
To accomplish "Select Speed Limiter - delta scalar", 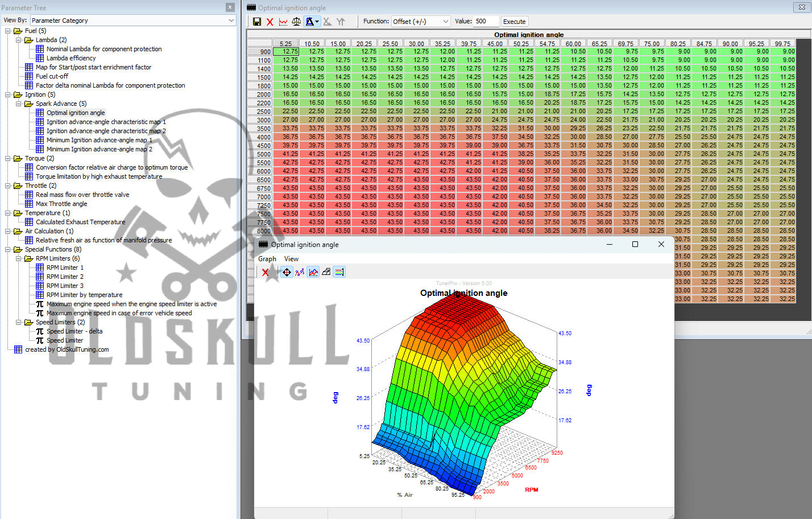I will (74, 331).
